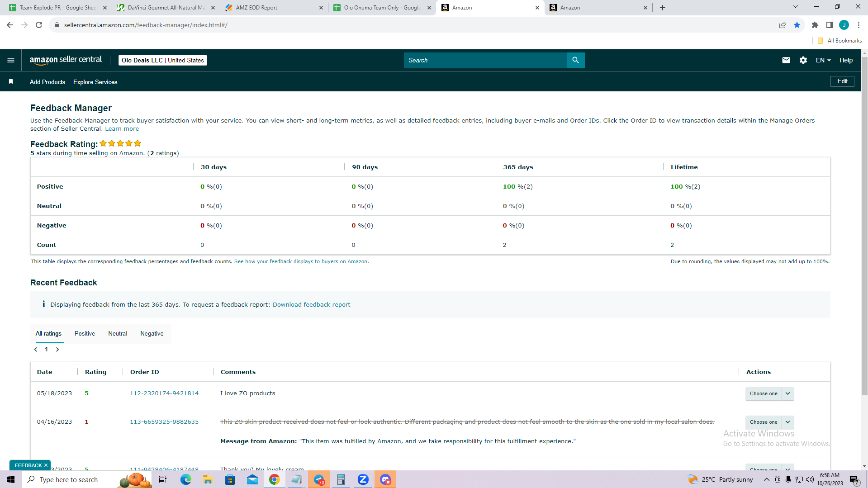Viewport: 868px width, 488px height.
Task: Open the Chrome extensions puzzle icon
Action: pyautogui.click(x=815, y=25)
